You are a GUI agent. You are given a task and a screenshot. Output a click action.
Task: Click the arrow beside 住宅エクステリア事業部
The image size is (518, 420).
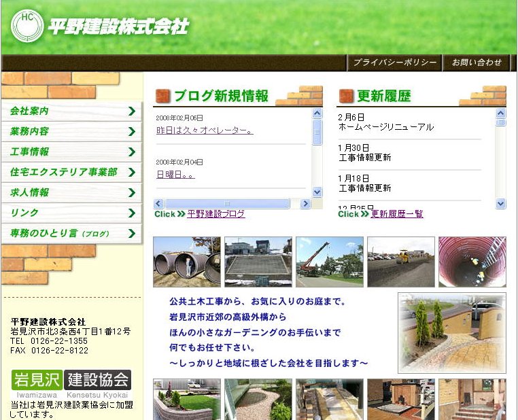pyautogui.click(x=132, y=173)
